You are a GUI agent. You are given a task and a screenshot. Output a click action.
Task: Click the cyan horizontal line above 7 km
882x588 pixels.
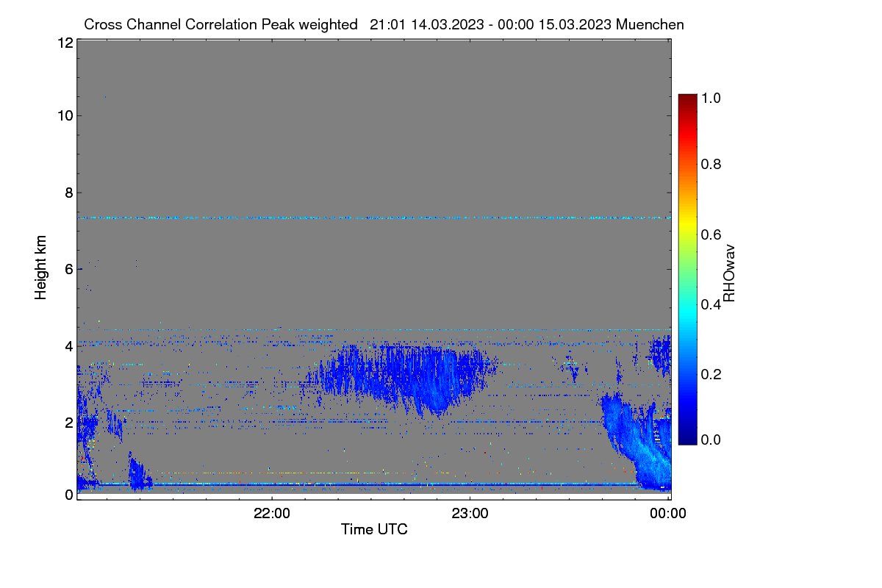373,218
